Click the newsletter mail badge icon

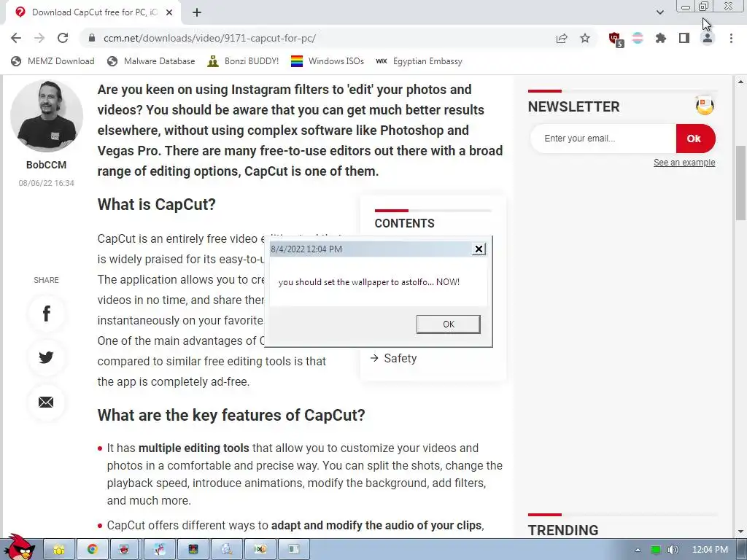705,105
